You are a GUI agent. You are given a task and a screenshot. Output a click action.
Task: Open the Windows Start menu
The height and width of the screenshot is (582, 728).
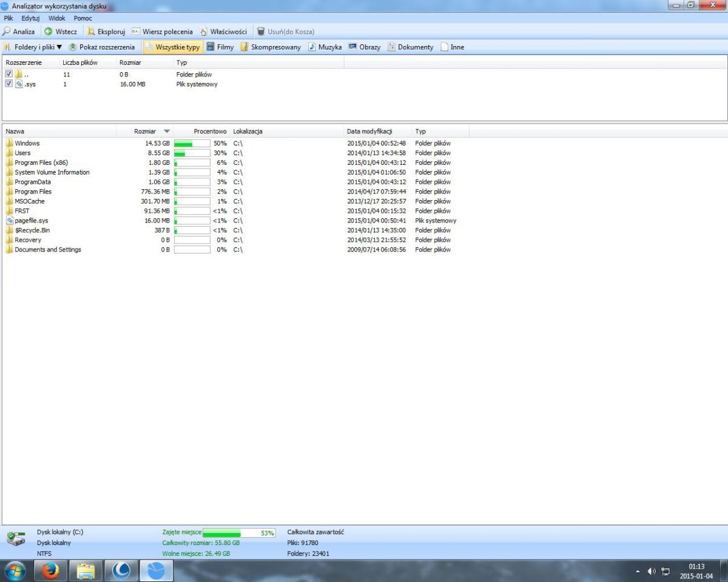[15, 571]
